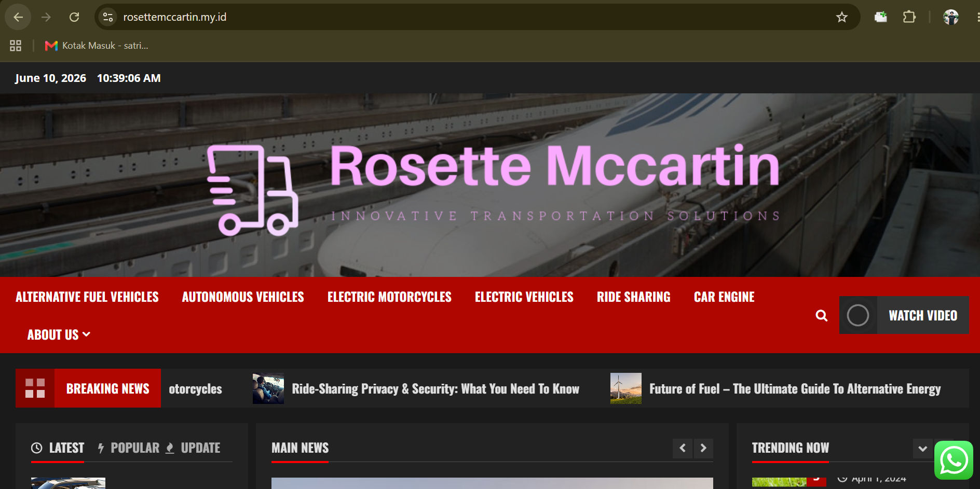Click the breaking news grid icon
Image resolution: width=980 pixels, height=489 pixels.
point(35,388)
